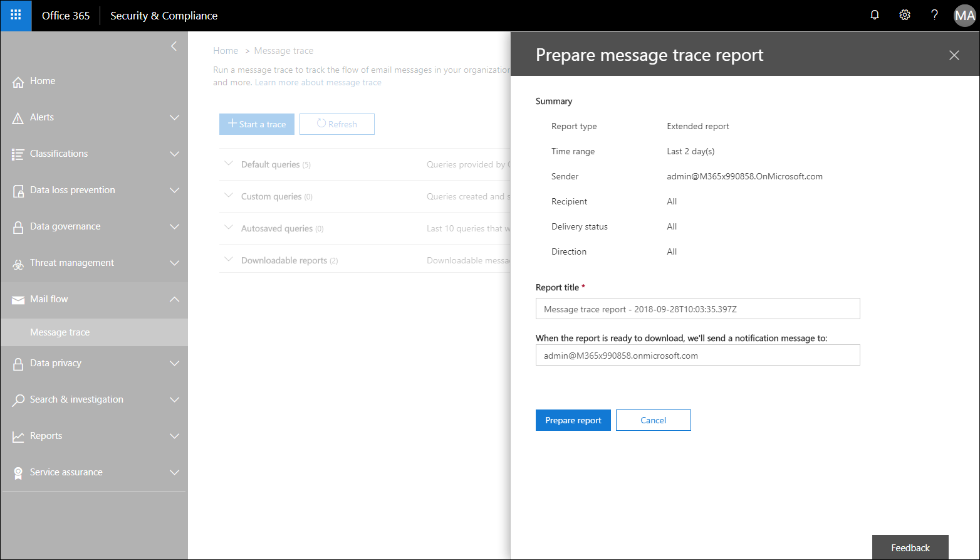
Task: Go to Home via the breadcrumb
Action: point(226,50)
